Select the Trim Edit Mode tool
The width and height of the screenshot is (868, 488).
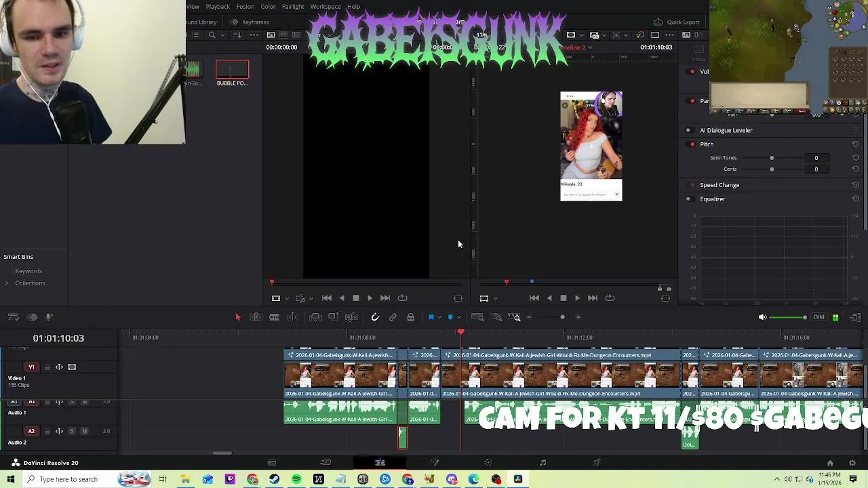(x=256, y=317)
